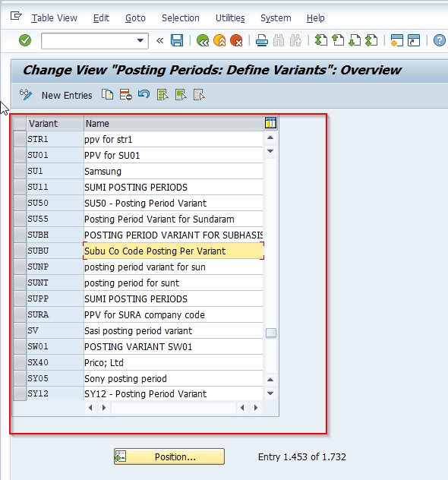Screen dimensions: 448x480
Task: Click the orange Exit icon
Action: 219,40
